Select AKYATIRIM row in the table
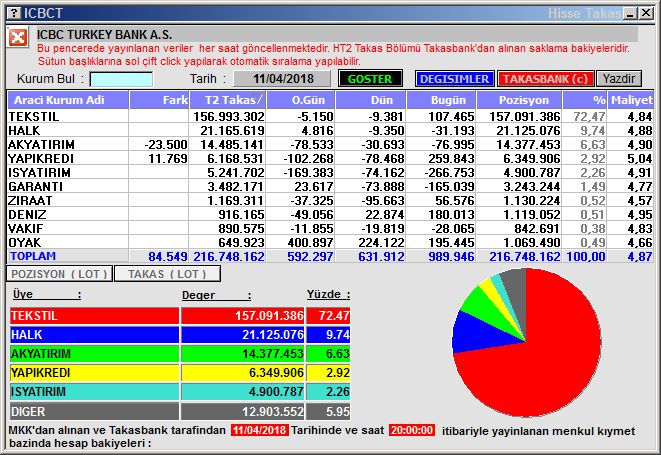This screenshot has height=455, width=661. 330,144
